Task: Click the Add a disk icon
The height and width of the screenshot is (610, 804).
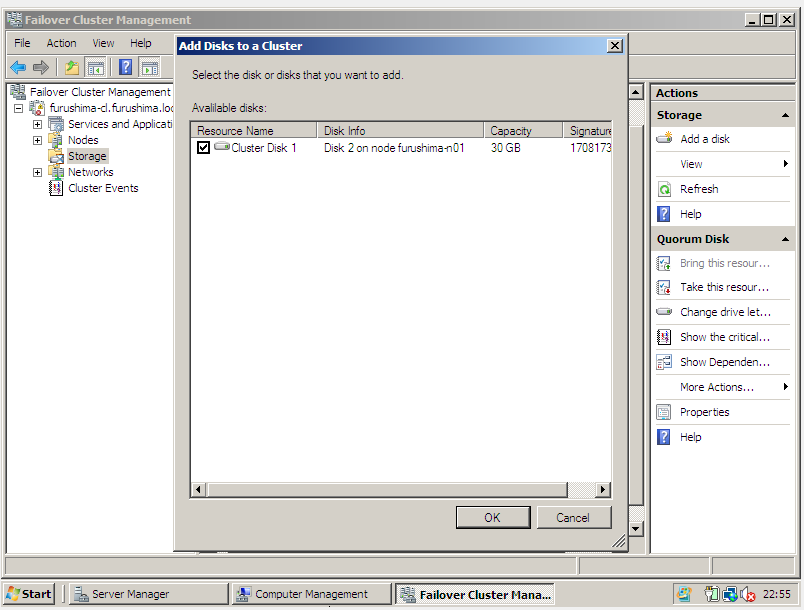Action: tap(665, 138)
